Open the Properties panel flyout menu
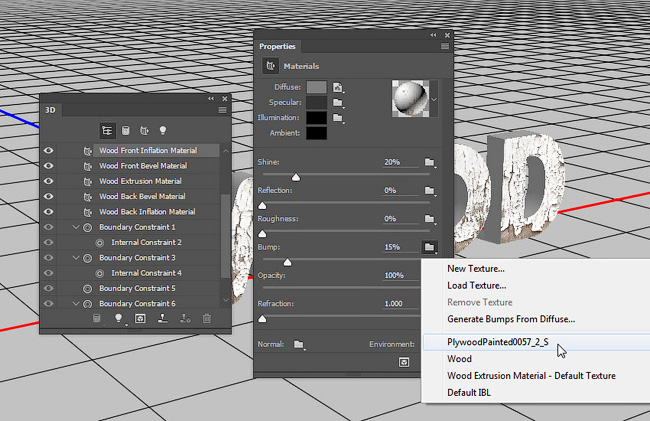 click(x=445, y=46)
